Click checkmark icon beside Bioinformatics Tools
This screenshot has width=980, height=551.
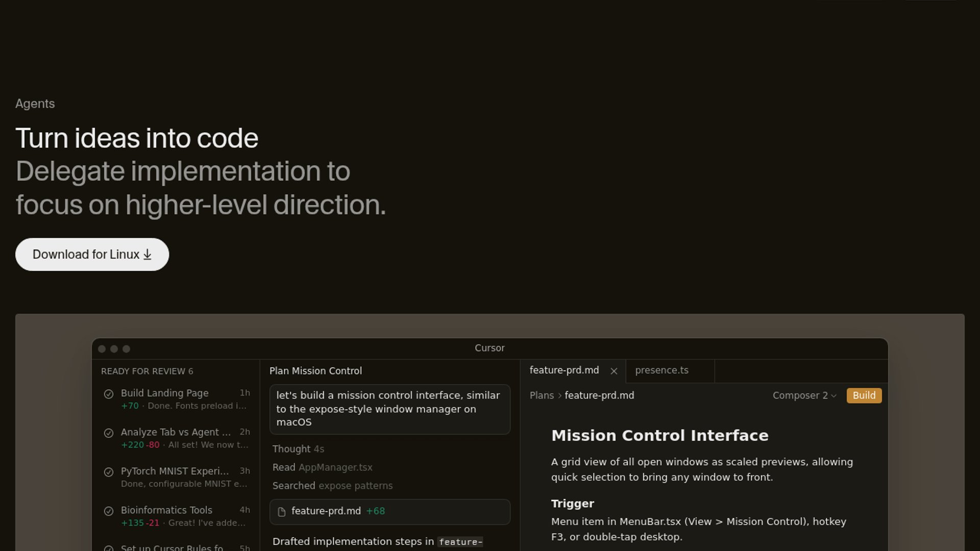pos(109,511)
